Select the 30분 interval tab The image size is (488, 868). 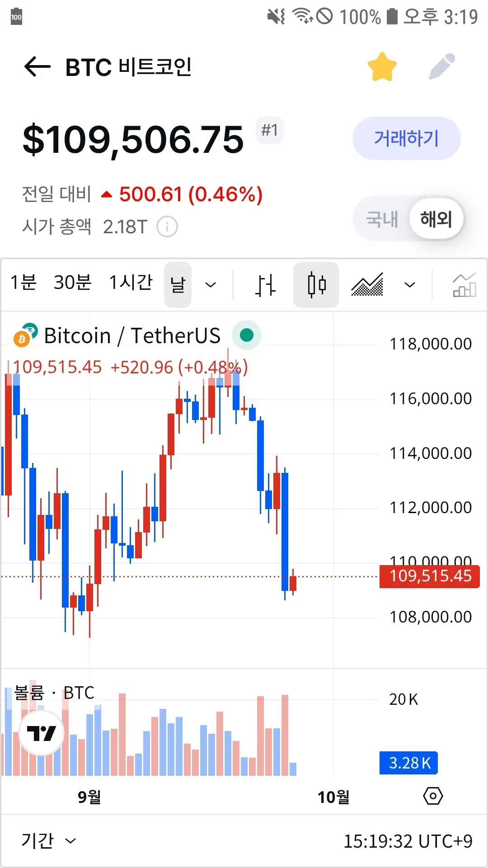click(x=72, y=283)
